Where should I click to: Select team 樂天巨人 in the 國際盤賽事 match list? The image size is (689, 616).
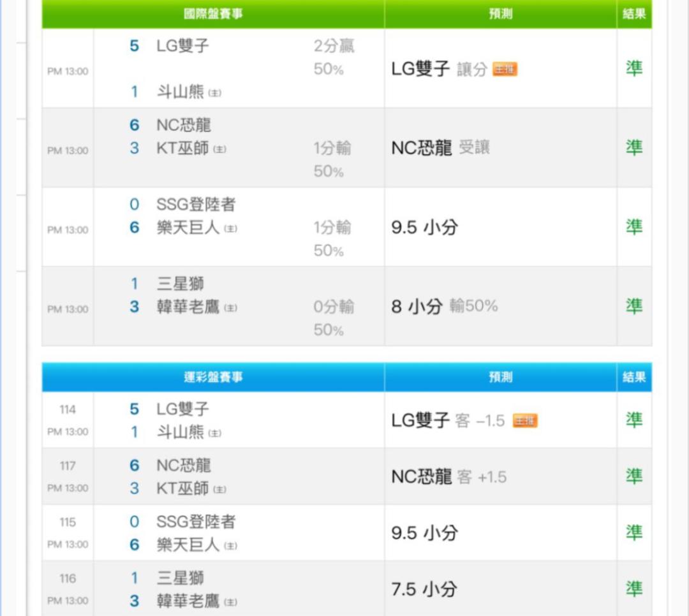[x=188, y=228]
